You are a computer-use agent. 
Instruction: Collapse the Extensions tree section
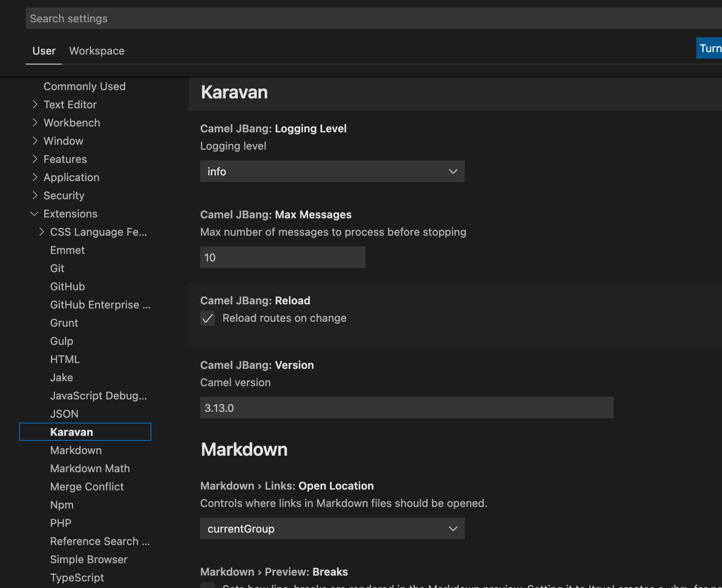click(x=34, y=213)
